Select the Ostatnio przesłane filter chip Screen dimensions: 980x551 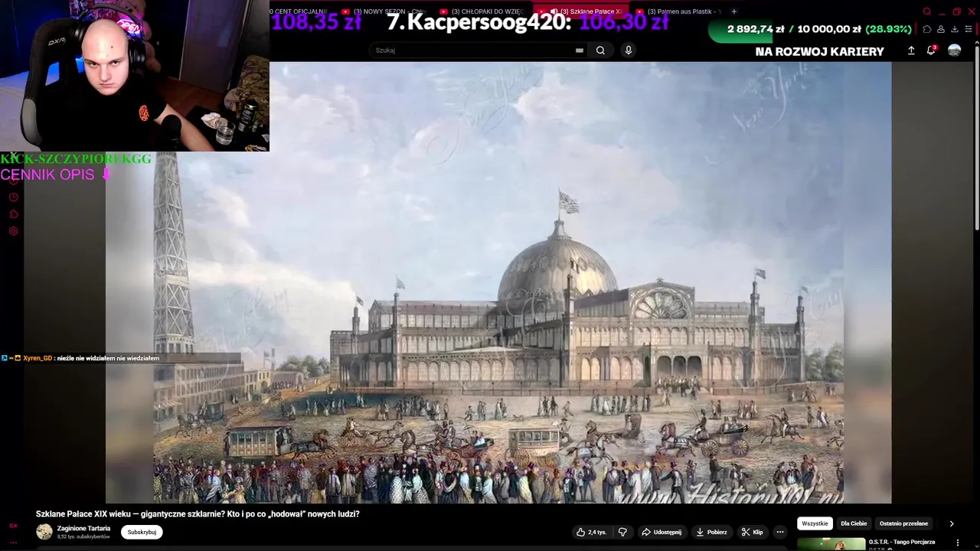(x=904, y=523)
